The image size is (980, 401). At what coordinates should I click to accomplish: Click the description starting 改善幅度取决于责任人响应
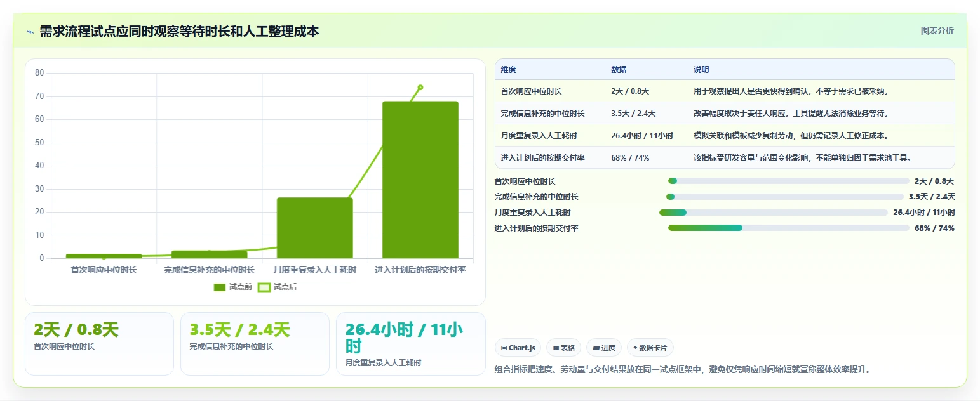point(791,114)
